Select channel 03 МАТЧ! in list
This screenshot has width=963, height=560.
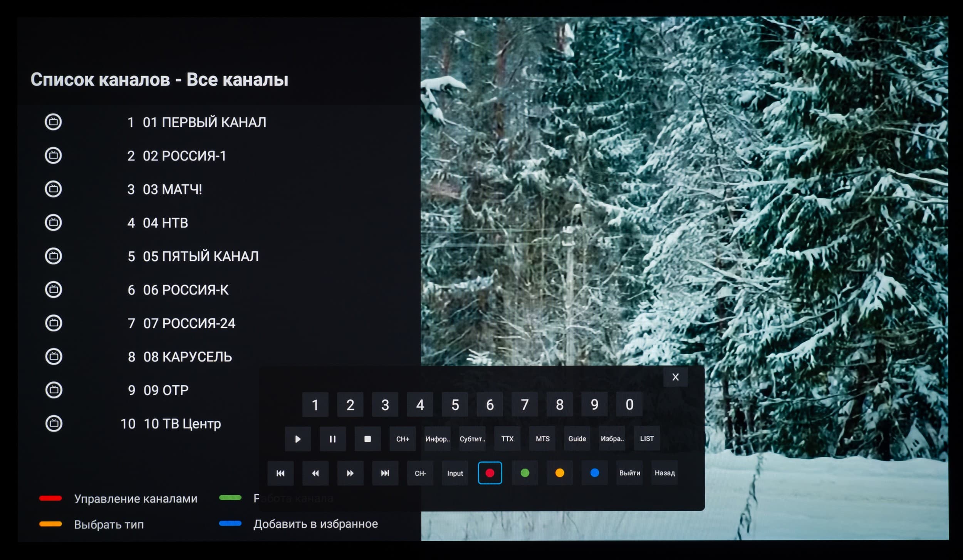coord(172,189)
